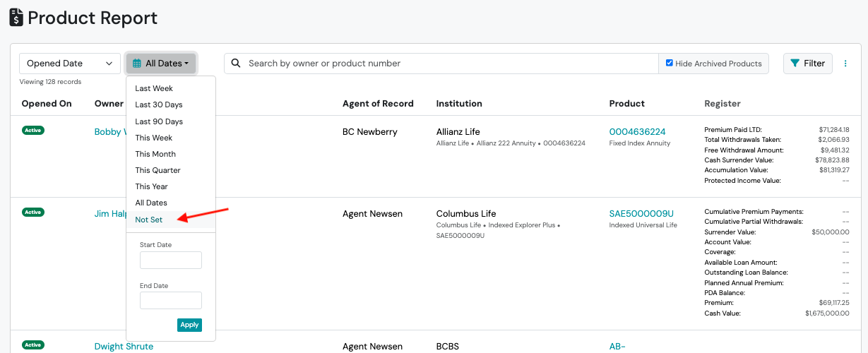The width and height of the screenshot is (868, 353).
Task: Open the Filter button
Action: [x=808, y=64]
